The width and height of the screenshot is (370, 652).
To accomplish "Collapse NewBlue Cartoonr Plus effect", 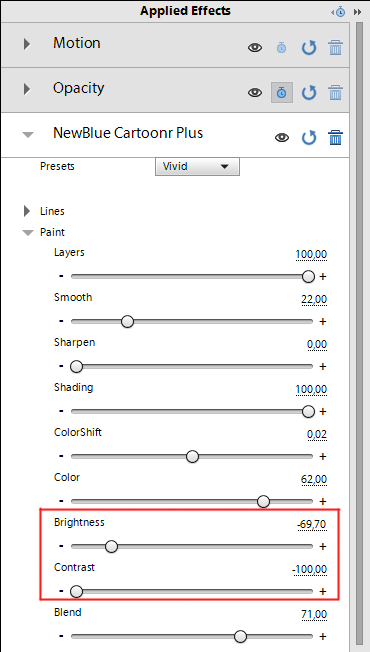I will coord(28,134).
